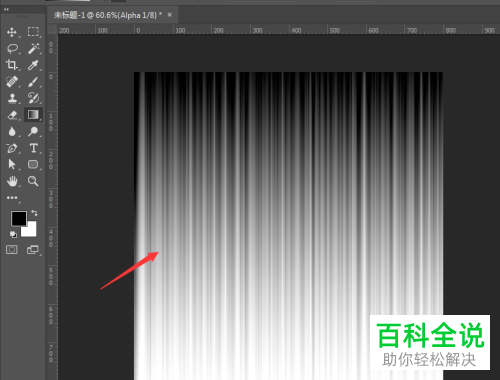Change the screen mode
The height and width of the screenshot is (380, 500).
[33, 250]
